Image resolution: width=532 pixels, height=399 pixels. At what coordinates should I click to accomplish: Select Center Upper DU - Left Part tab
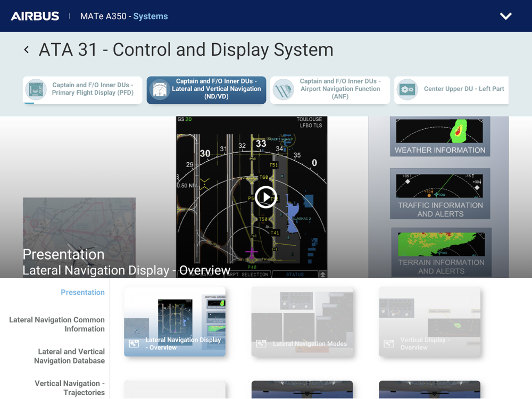451,90
